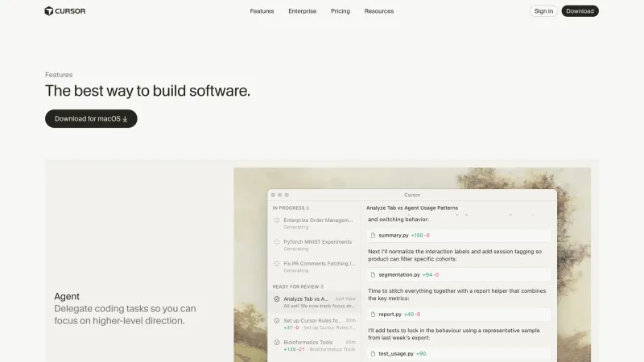Click the 'The best way to build software.' headline
Viewport: 644px width, 362px height.
tap(147, 91)
